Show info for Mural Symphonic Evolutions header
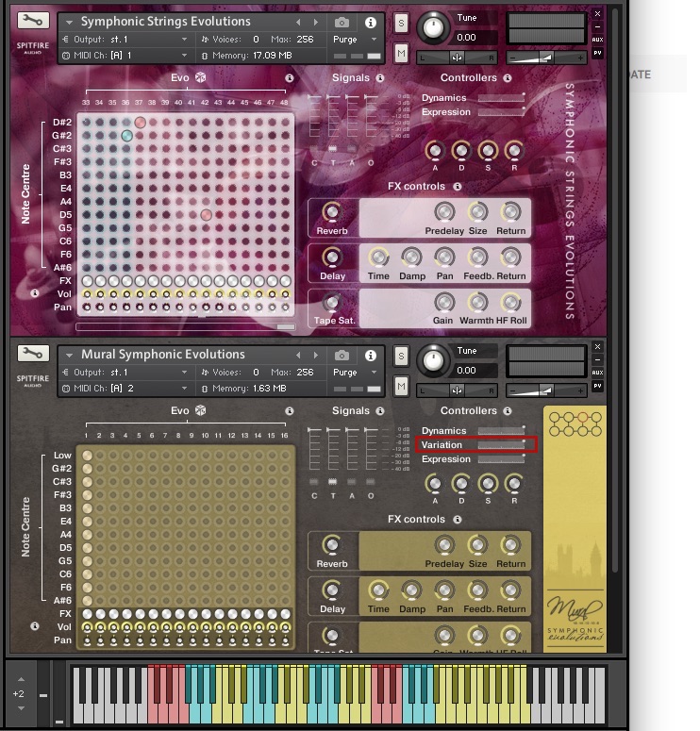This screenshot has width=700, height=731. pos(371,356)
